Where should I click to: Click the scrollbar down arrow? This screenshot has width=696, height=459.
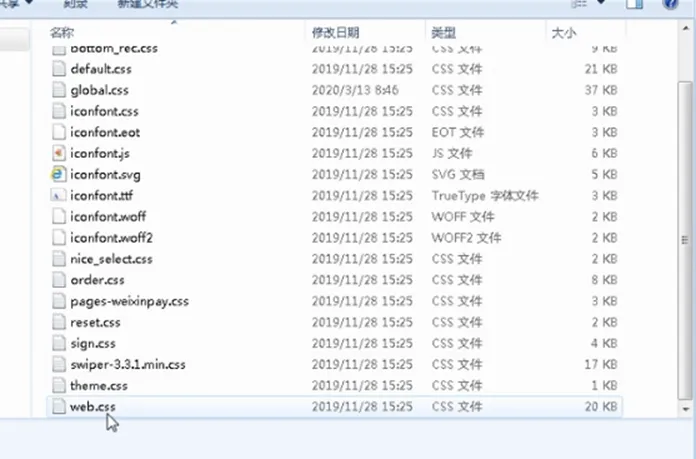click(686, 409)
